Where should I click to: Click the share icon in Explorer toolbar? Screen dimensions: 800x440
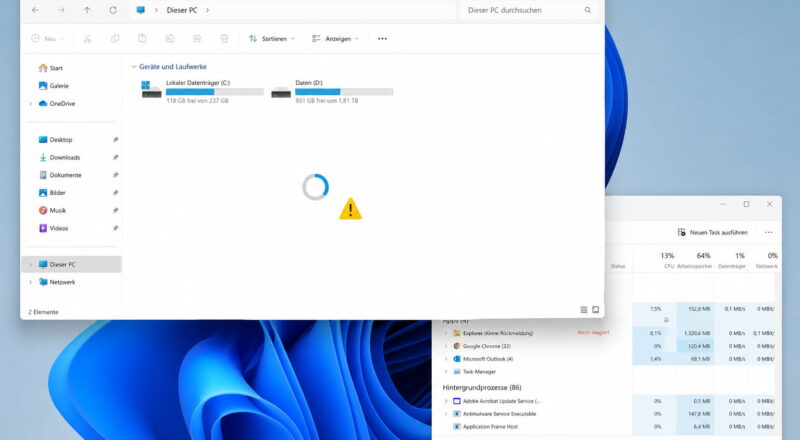point(197,38)
